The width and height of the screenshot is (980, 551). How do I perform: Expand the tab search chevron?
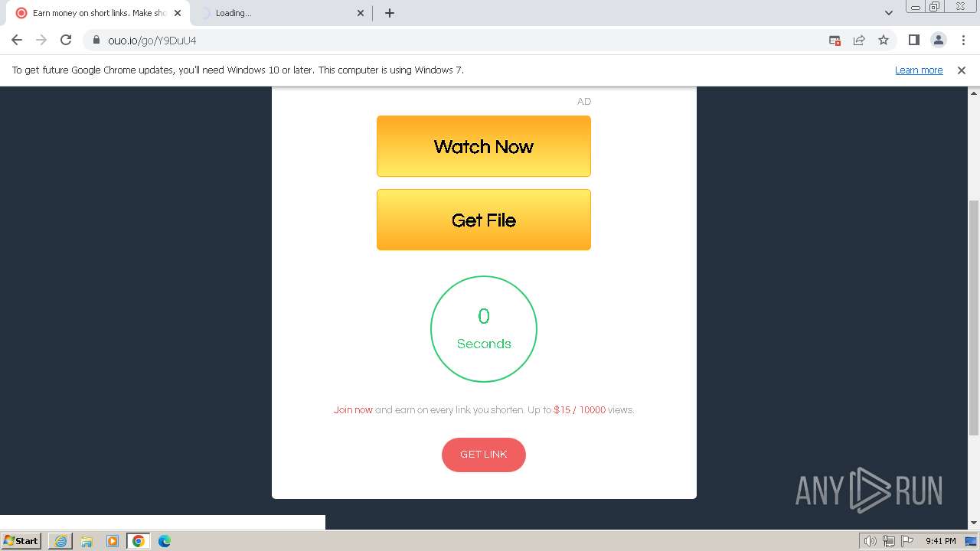888,13
